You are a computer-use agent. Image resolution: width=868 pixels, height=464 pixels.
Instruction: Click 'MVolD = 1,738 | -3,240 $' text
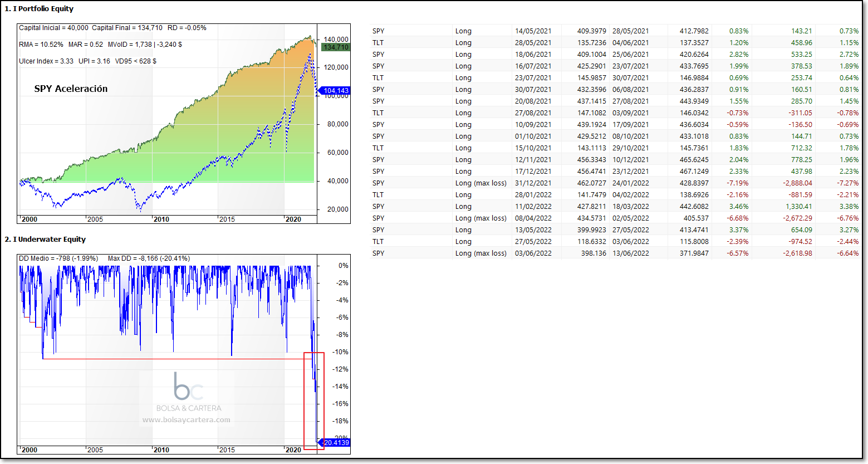click(x=145, y=45)
